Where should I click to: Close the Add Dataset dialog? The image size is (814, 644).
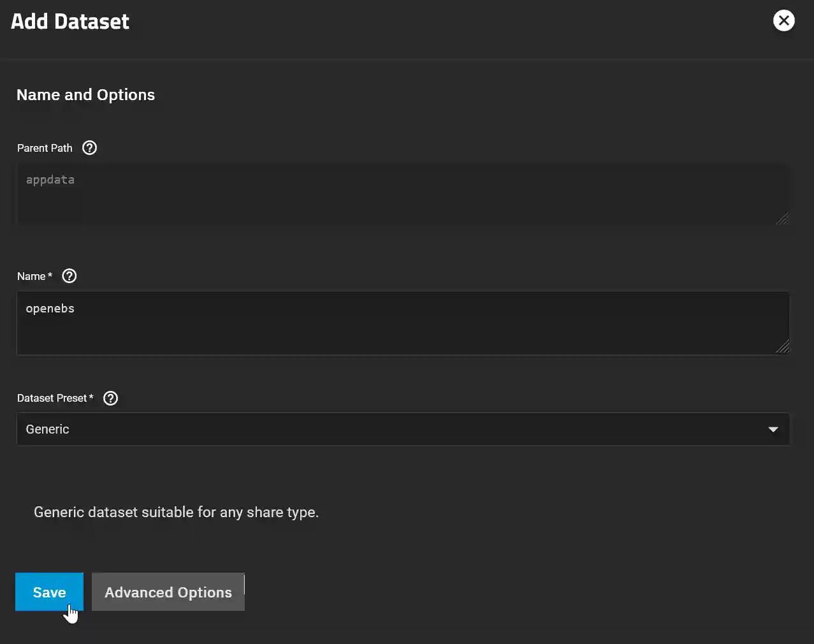783,20
